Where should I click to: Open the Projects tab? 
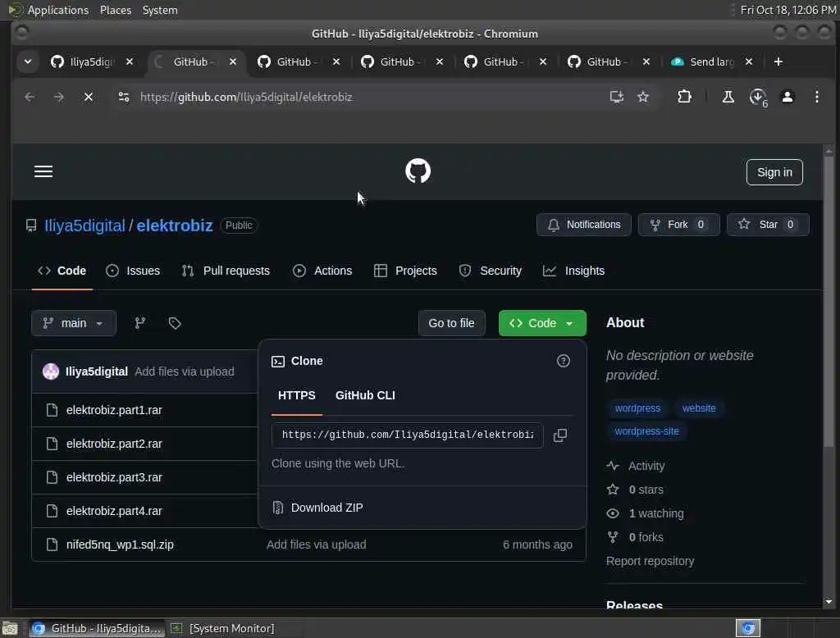pos(405,271)
